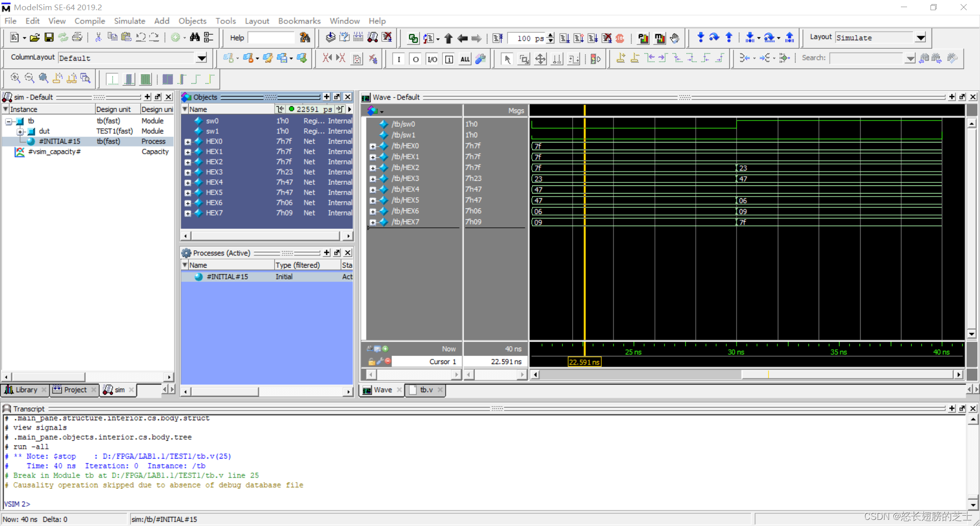
Task: Click the Run simulation icon
Action: coord(565,38)
